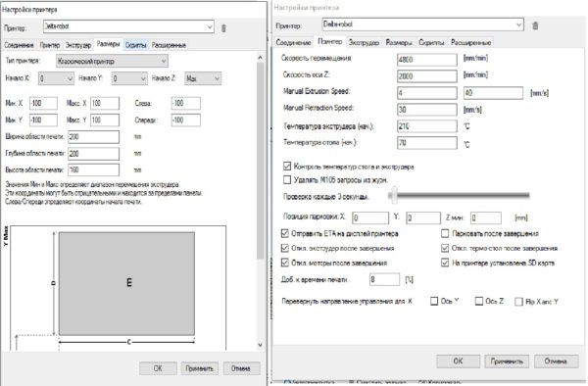Image resolution: width=588 pixels, height=386 pixels.
Task: Click Доб. к времени печати field
Action: [x=385, y=279]
